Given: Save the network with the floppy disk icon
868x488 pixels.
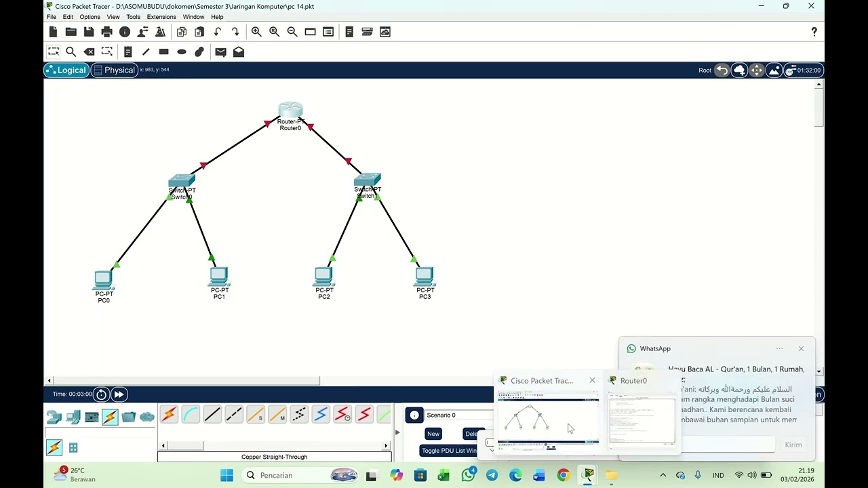Looking at the screenshot, I should pyautogui.click(x=89, y=32).
